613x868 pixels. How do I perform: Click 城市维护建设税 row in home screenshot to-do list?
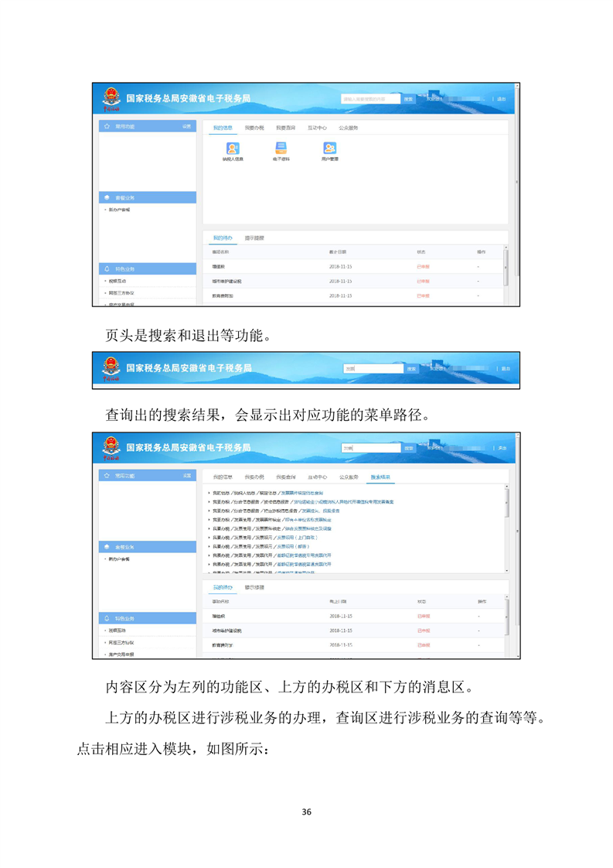coord(354,282)
